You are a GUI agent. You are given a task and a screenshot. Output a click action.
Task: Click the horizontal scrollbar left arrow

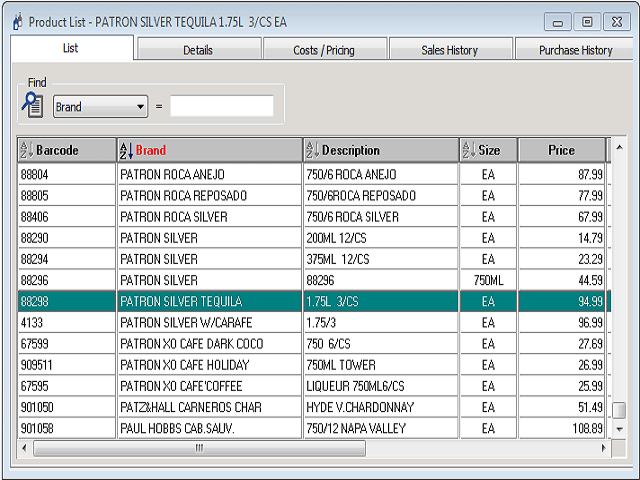24,448
